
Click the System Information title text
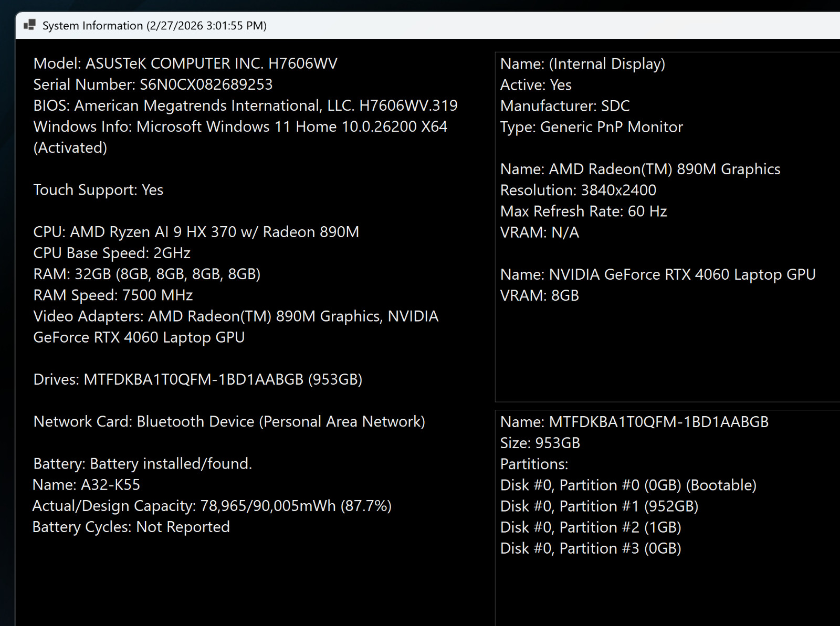click(154, 26)
